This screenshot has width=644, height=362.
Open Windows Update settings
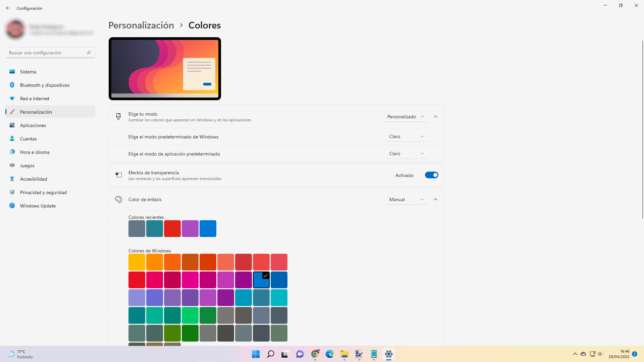(50, 206)
